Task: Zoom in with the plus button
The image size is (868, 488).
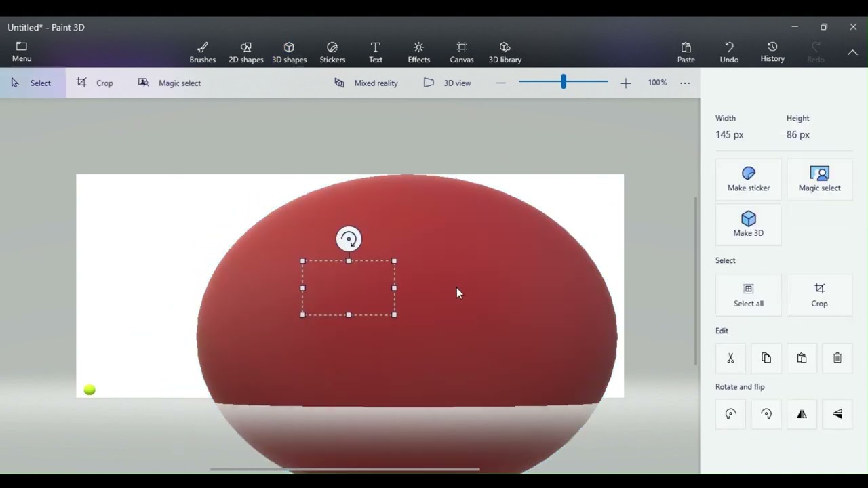Action: [x=625, y=83]
